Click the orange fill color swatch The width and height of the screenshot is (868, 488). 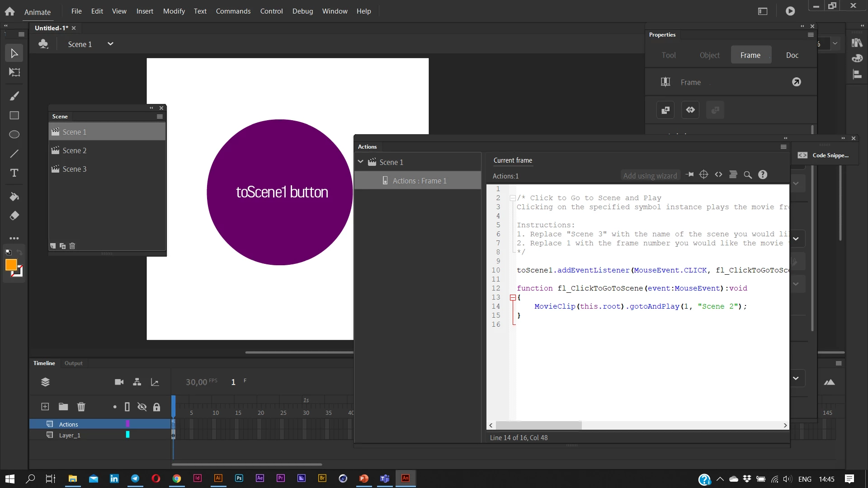click(11, 265)
